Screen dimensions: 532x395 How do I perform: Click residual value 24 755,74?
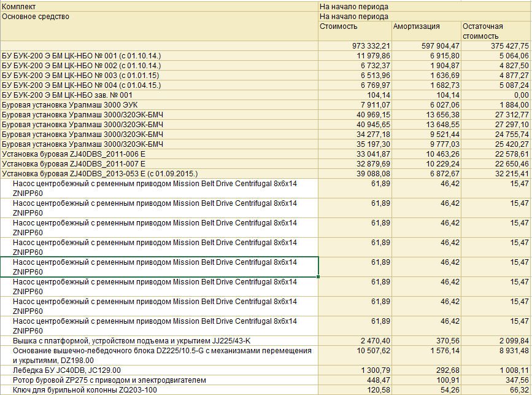click(496, 135)
